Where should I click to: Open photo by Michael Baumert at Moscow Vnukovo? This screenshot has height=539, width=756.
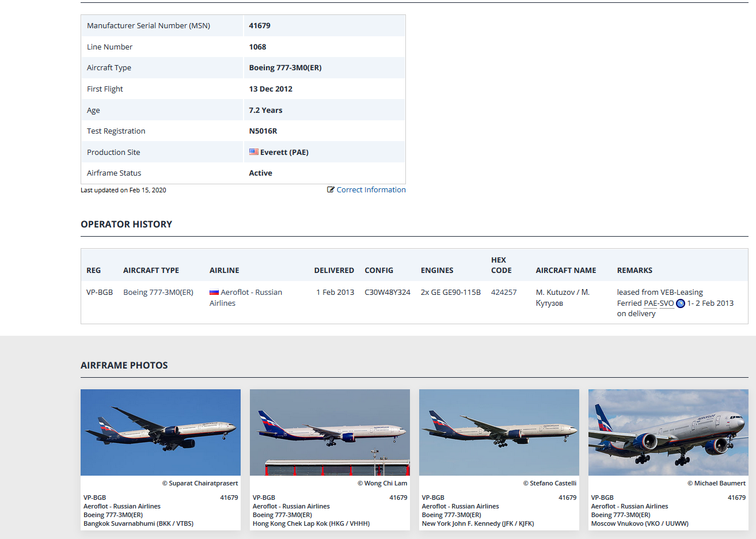tap(668, 432)
